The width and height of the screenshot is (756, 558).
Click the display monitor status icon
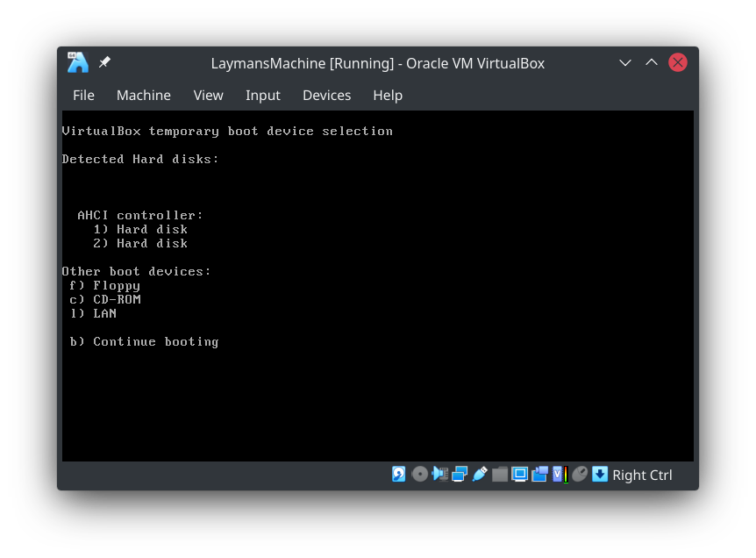pos(520,474)
